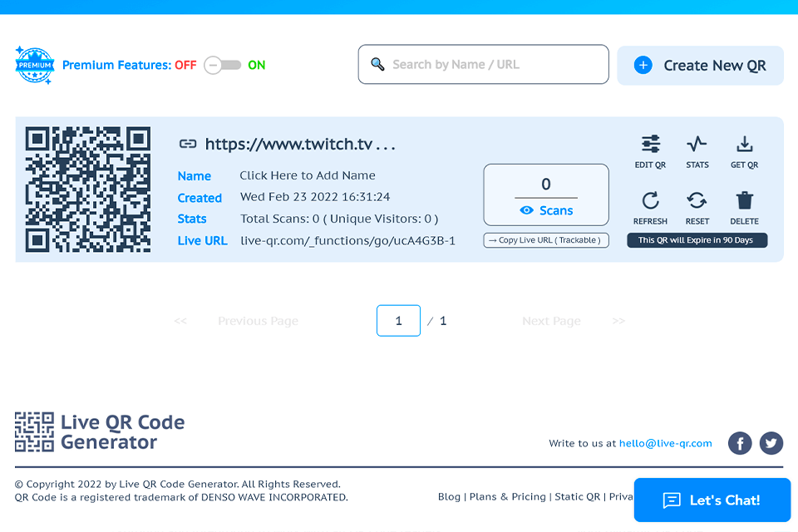Copy Live URL (Trackable)
The image size is (798, 532).
tap(546, 239)
